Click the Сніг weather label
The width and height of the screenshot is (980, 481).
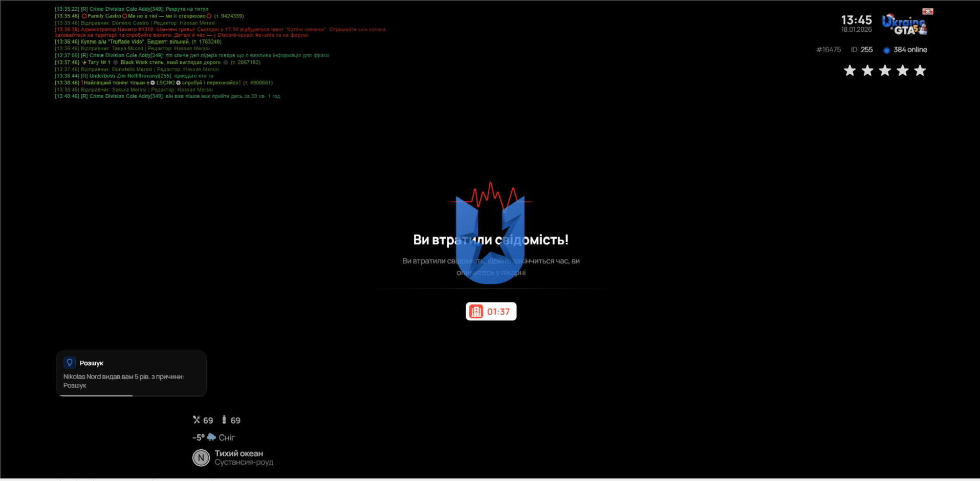tap(227, 438)
